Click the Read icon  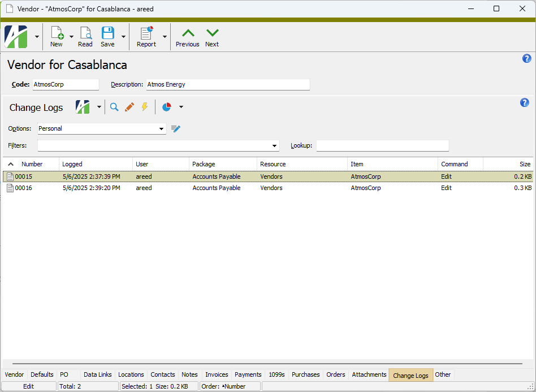85,33
